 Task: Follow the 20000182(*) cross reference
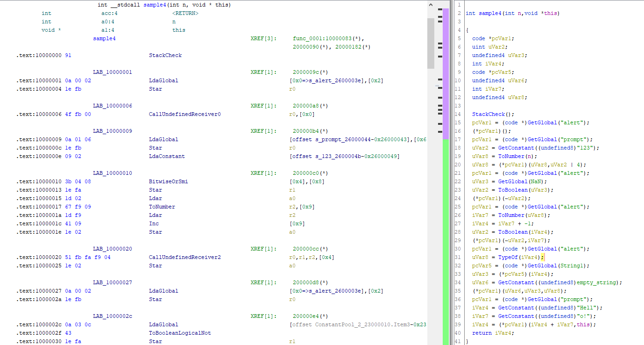[x=353, y=47]
